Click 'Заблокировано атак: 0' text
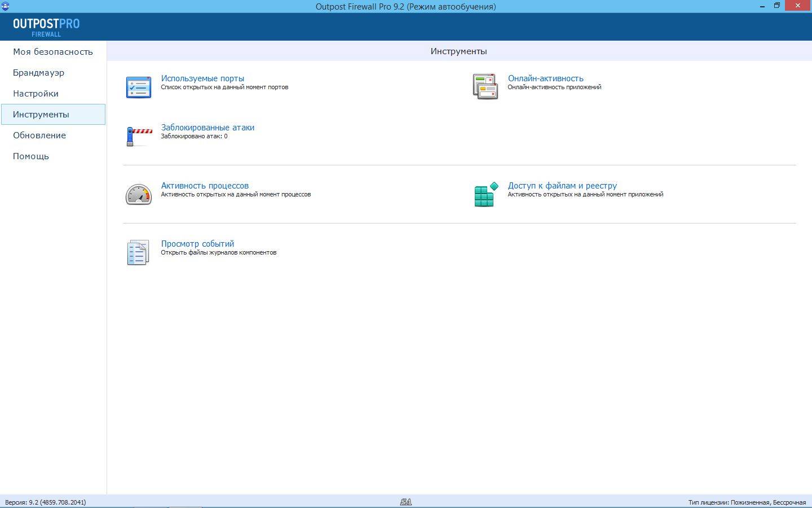The image size is (812, 508). coord(194,137)
